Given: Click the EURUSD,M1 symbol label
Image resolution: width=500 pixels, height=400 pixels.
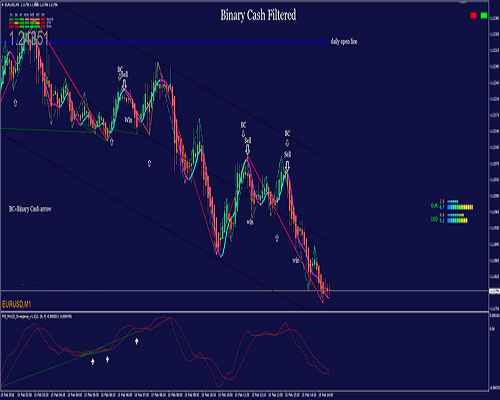Looking at the screenshot, I should pyautogui.click(x=17, y=304).
